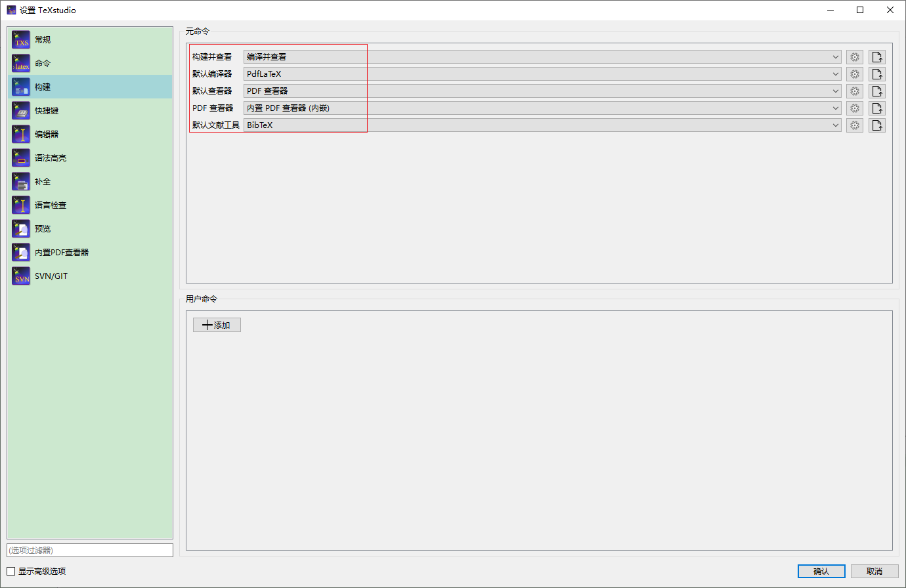Open the 默认查看器 dropdown
906x588 pixels.
tap(542, 91)
